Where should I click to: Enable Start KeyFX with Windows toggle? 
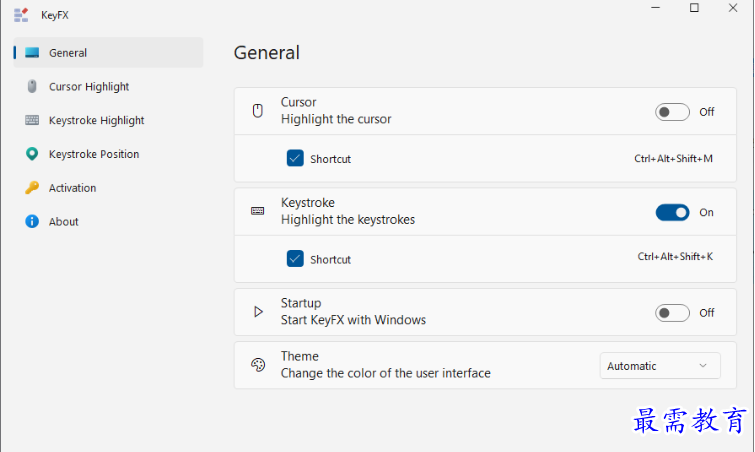point(672,313)
